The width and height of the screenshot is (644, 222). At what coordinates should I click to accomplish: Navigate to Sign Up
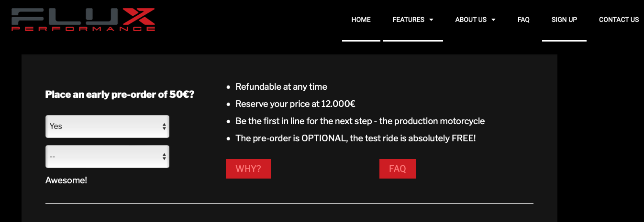(564, 20)
